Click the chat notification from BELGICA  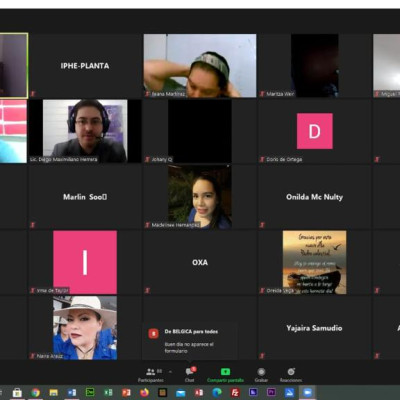[190, 341]
